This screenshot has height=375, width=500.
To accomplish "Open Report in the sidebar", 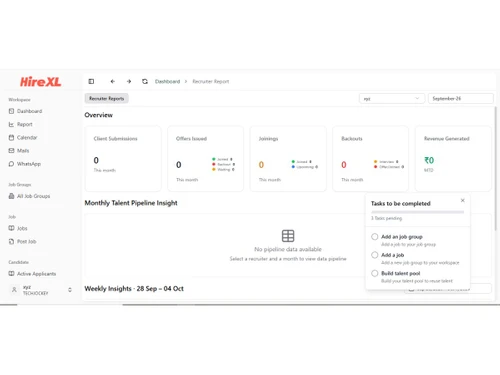I will (x=25, y=124).
